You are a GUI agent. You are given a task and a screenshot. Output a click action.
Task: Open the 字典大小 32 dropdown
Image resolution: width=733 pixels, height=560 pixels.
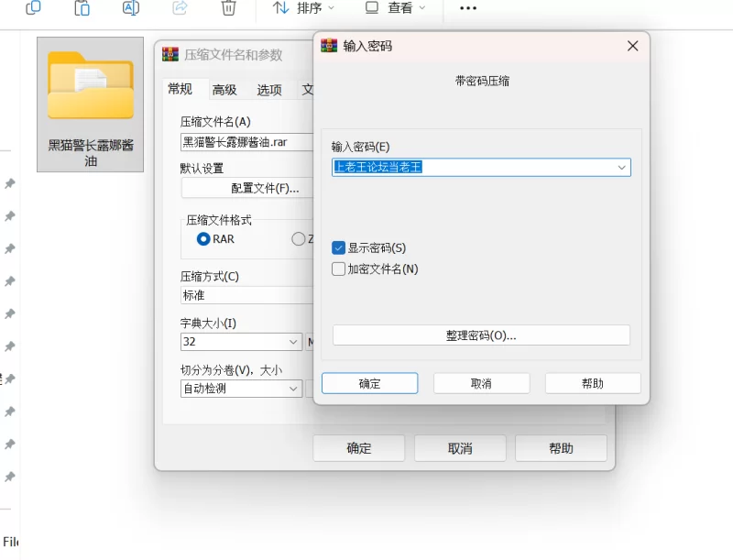pos(241,342)
